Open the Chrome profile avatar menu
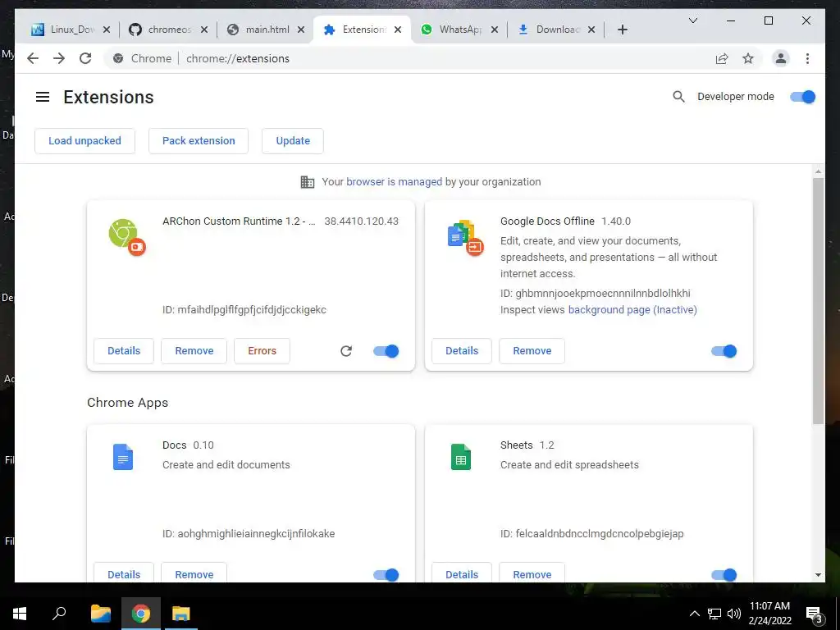The image size is (840, 630). pos(781,58)
